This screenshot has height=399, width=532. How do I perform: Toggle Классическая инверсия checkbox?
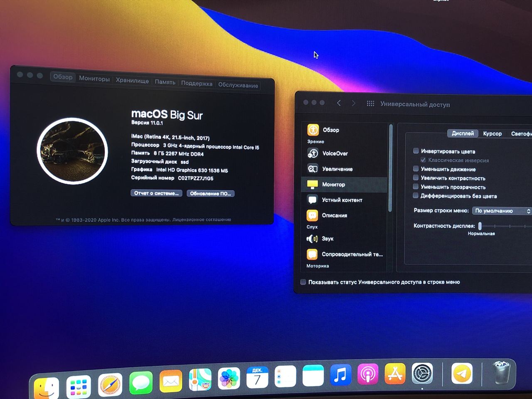tap(423, 160)
